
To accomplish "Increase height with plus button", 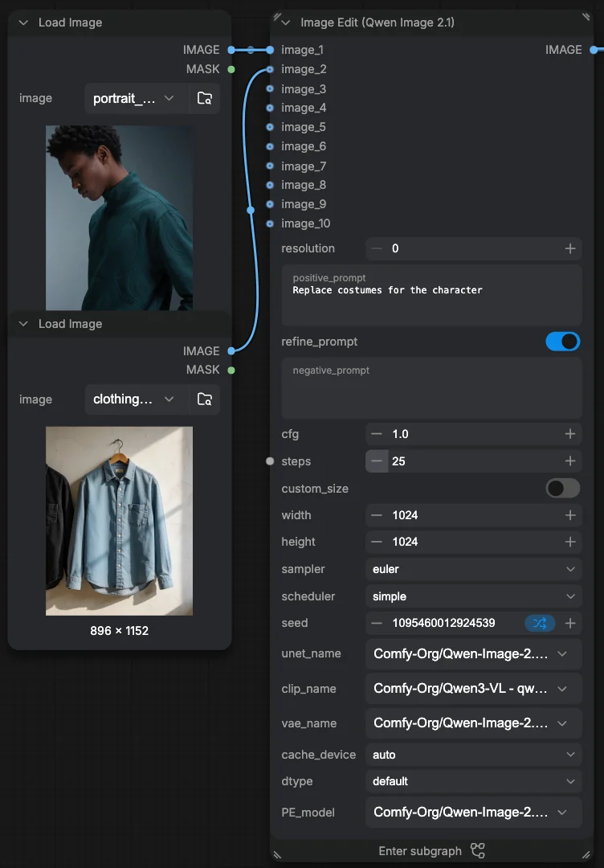I will [570, 542].
